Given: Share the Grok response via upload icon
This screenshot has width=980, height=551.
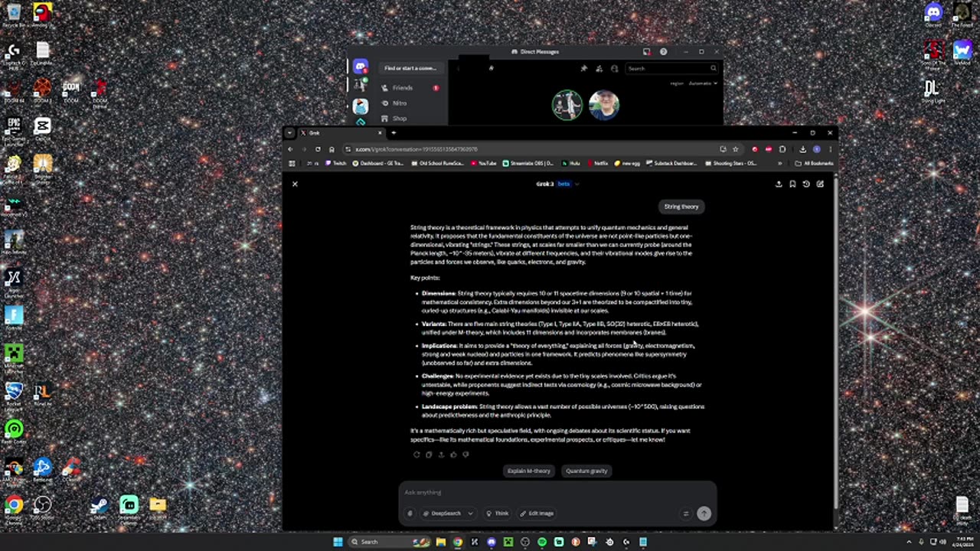Looking at the screenshot, I should pos(441,455).
